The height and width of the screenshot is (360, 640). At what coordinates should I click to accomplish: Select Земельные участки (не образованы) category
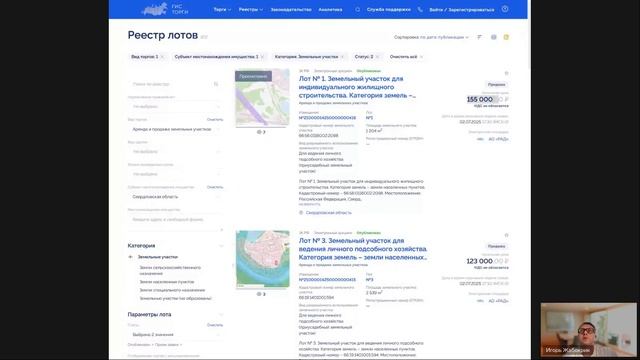coord(175,298)
